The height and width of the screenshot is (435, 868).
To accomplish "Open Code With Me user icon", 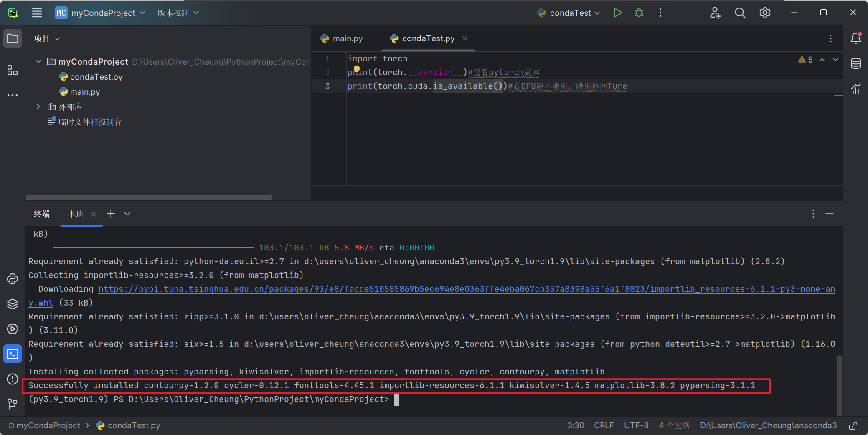I will point(715,13).
